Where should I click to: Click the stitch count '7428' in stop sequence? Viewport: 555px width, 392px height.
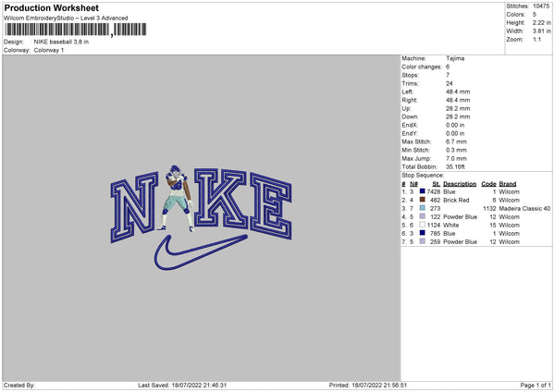(x=434, y=191)
